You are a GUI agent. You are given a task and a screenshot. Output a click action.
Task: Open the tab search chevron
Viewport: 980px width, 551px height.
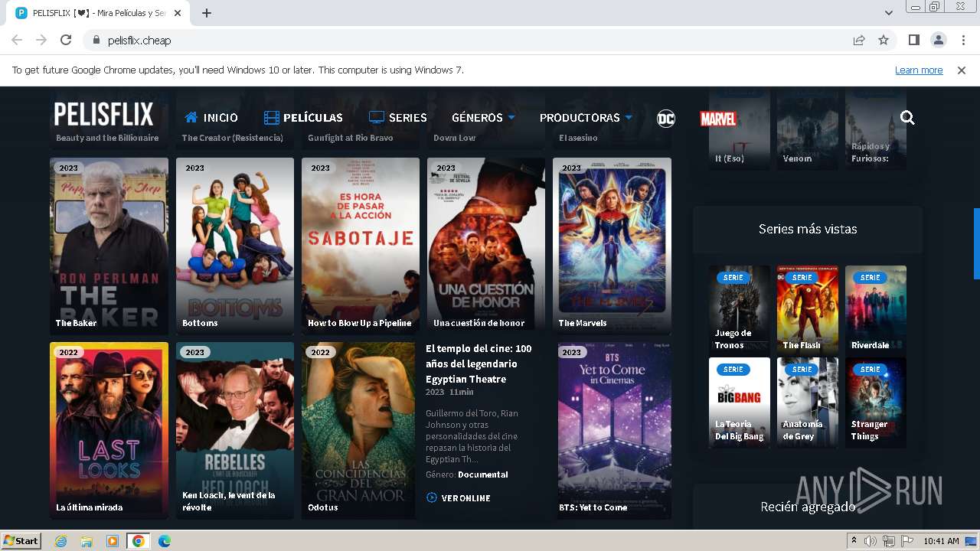tap(888, 13)
